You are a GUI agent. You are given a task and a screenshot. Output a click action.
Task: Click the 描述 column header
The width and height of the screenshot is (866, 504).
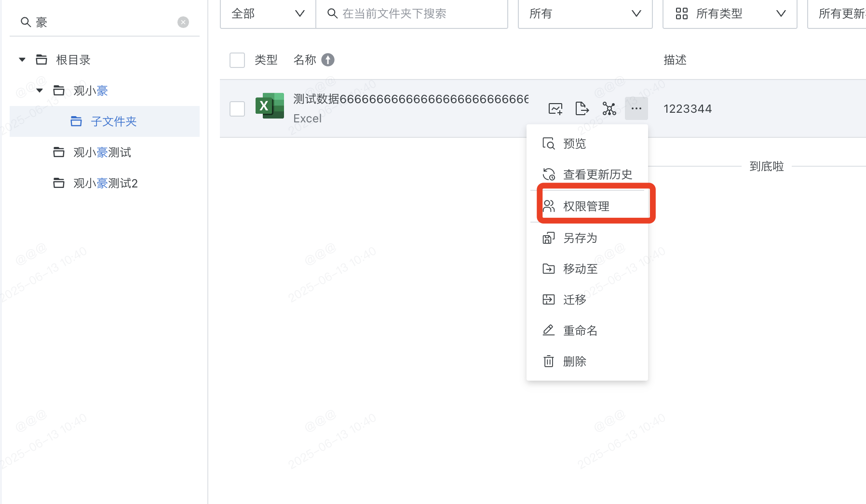(675, 60)
